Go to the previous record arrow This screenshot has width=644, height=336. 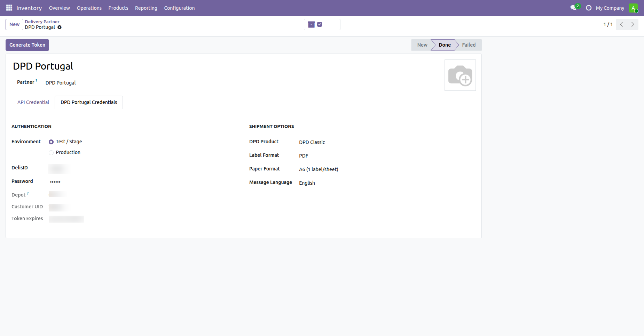pyautogui.click(x=621, y=24)
